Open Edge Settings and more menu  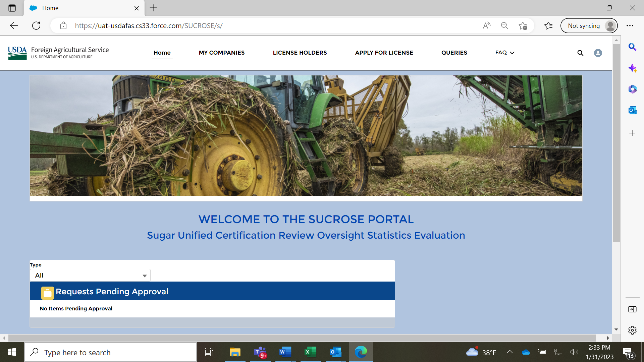(x=630, y=26)
